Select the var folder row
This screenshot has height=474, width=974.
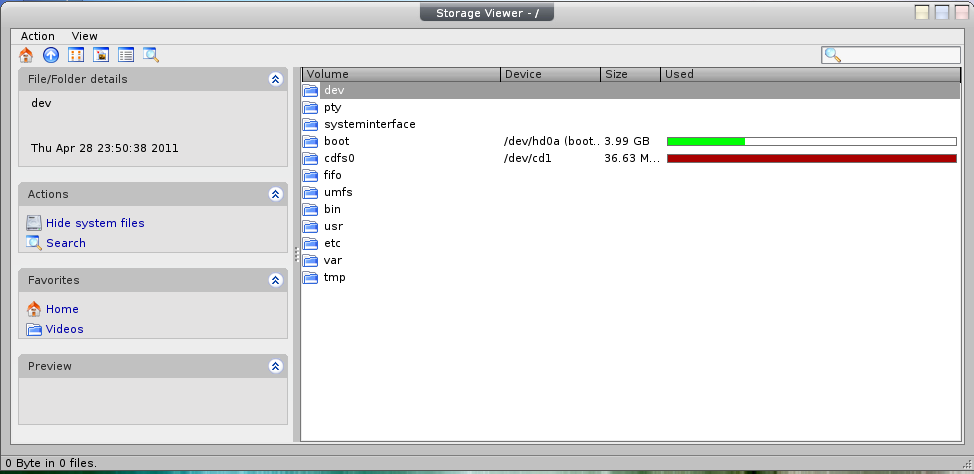tap(631, 260)
